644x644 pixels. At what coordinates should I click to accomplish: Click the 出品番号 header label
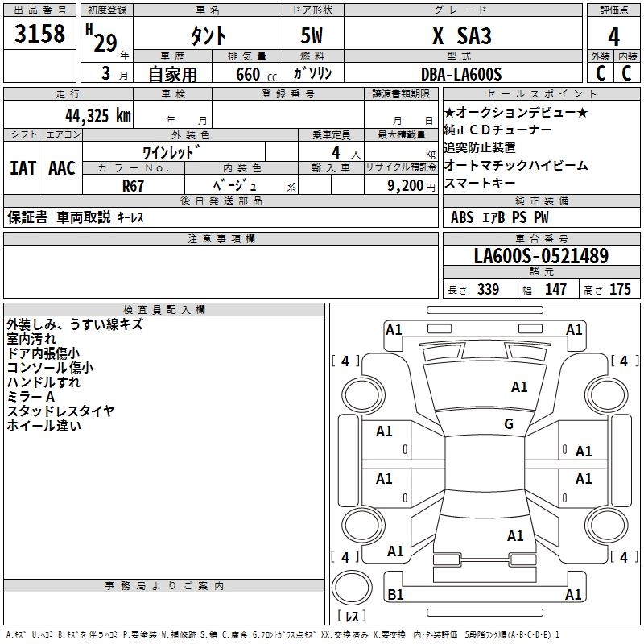[x=39, y=10]
